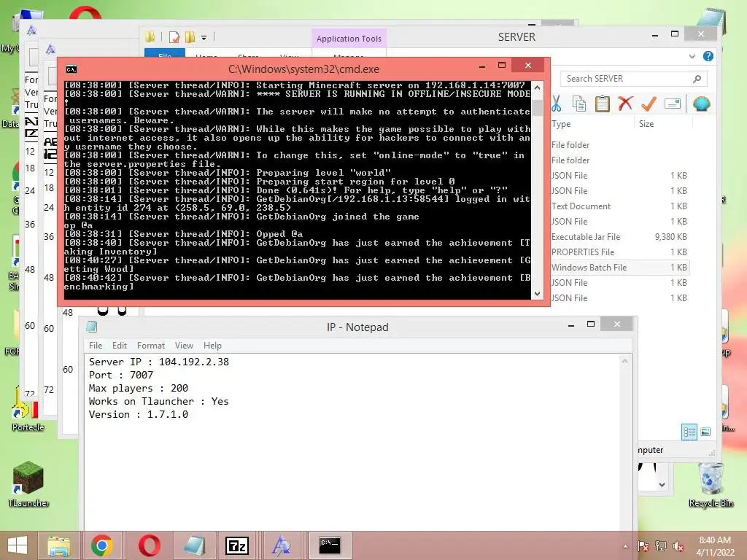This screenshot has height=560, width=747.
Task: Click network icon in system tray
Action: [661, 546]
